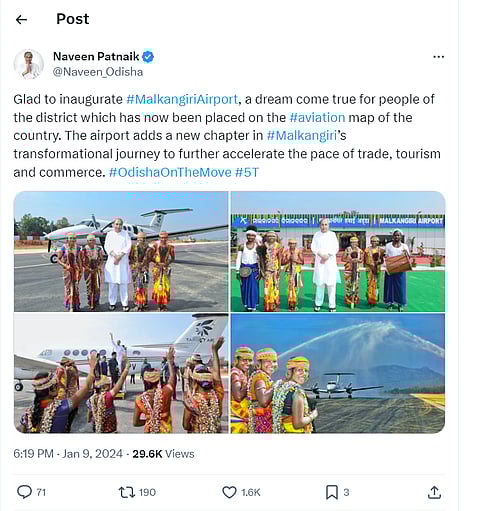This screenshot has height=511, width=480.
Task: Open the three-dot more options menu
Action: coord(438,57)
